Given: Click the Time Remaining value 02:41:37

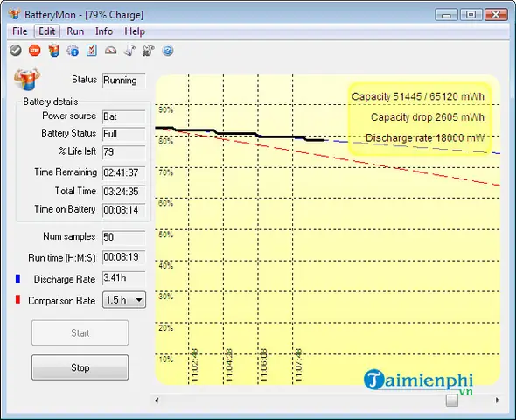Looking at the screenshot, I should 123,172.
